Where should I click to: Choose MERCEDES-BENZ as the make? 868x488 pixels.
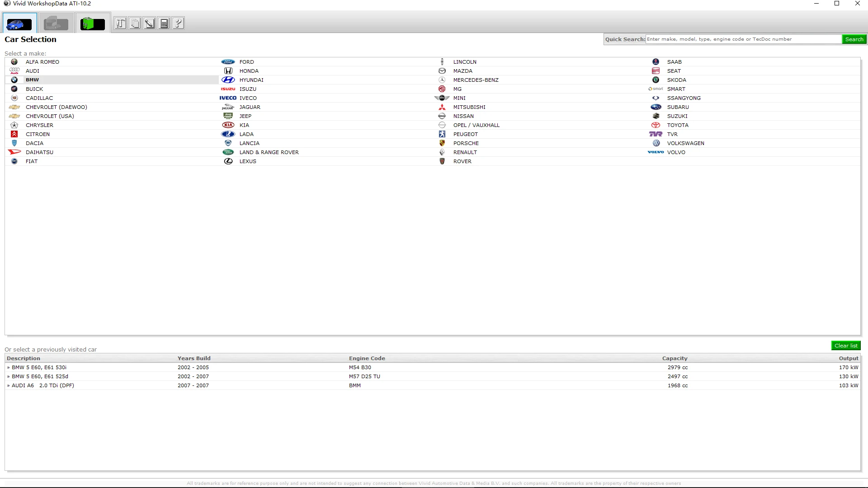476,80
